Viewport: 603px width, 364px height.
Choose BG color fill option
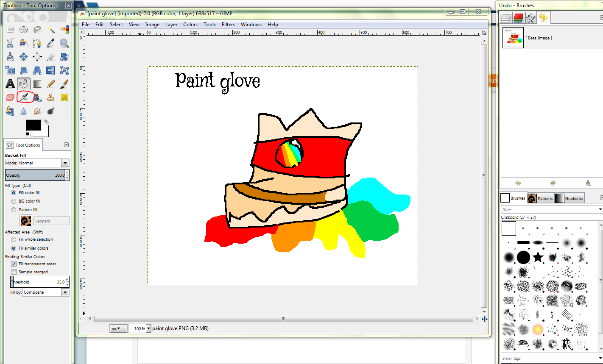14,201
